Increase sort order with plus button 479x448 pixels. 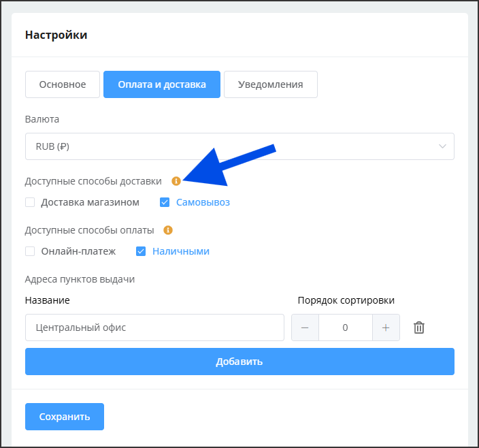(386, 327)
